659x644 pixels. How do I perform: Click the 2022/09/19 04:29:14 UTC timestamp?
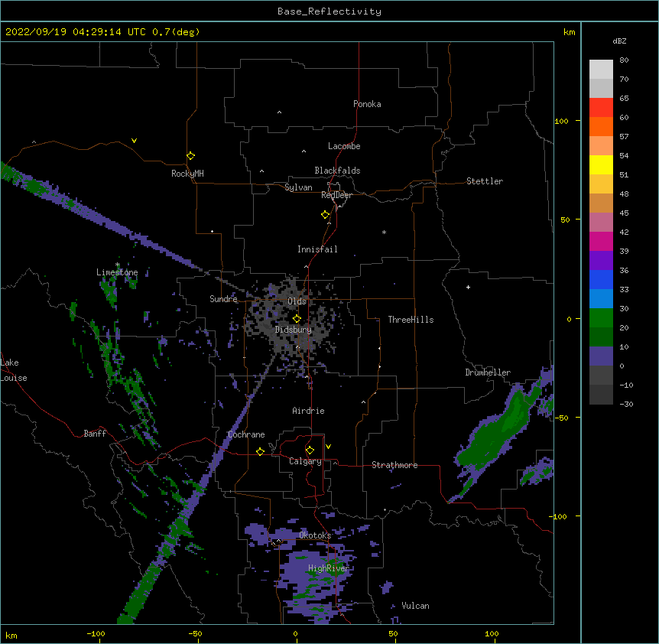coord(76,32)
